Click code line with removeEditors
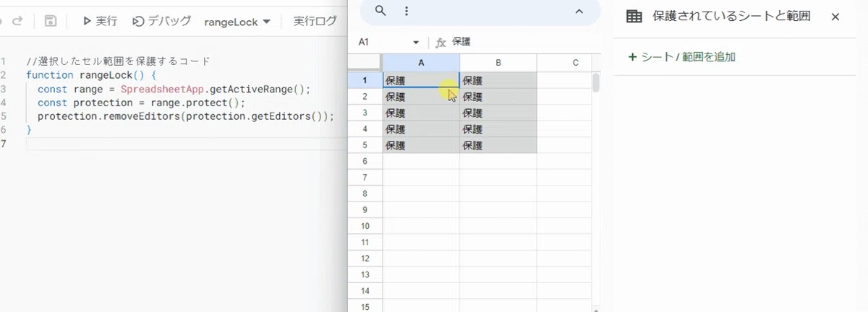 [186, 116]
